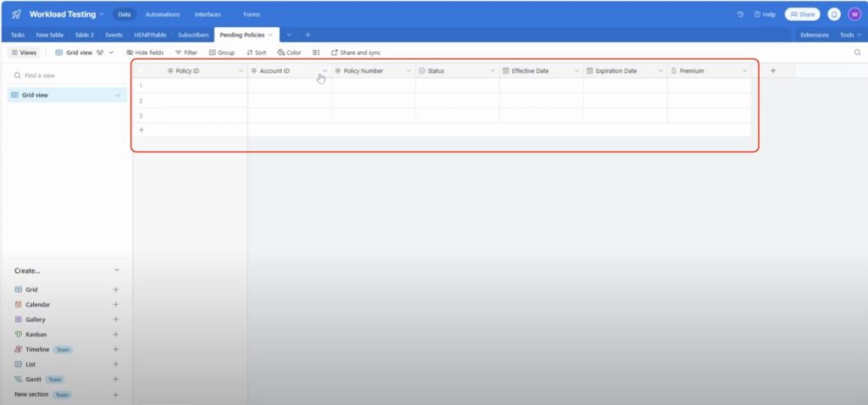Click the Effective Date column header
This screenshot has width=868, height=405.
[541, 71]
